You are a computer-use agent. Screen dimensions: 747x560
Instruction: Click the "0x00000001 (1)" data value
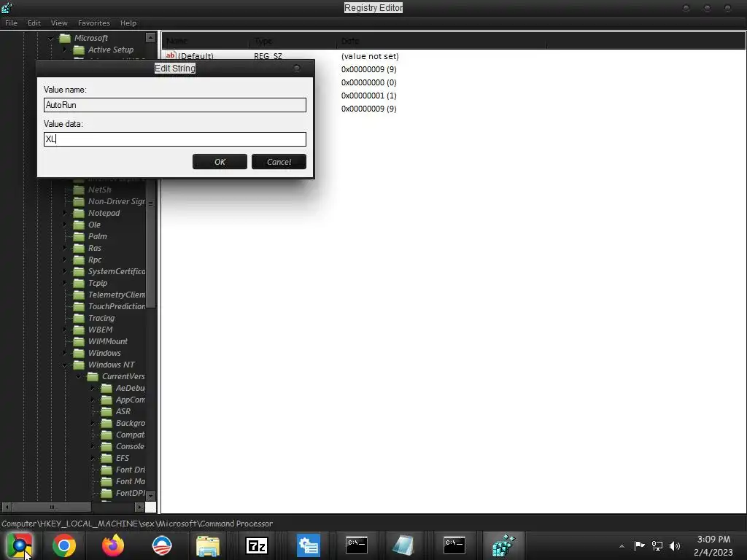(368, 96)
